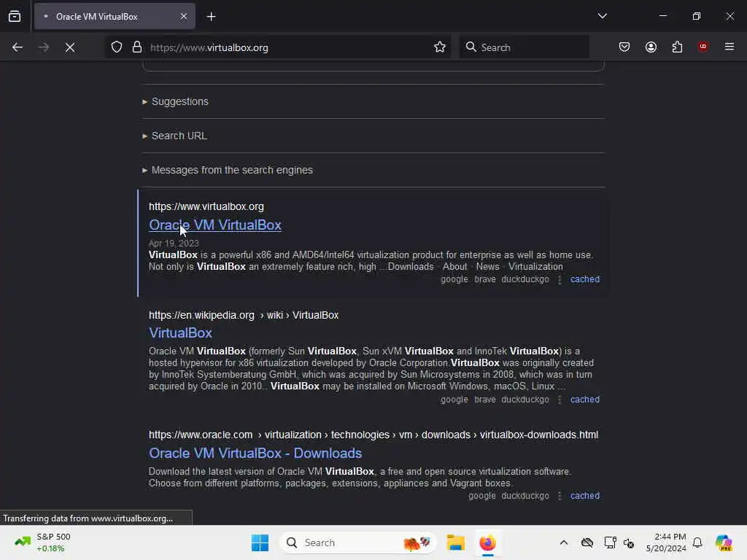The height and width of the screenshot is (560, 747).
Task: Click 'duckduckgo' label on Oracle downloads result
Action: (x=525, y=496)
